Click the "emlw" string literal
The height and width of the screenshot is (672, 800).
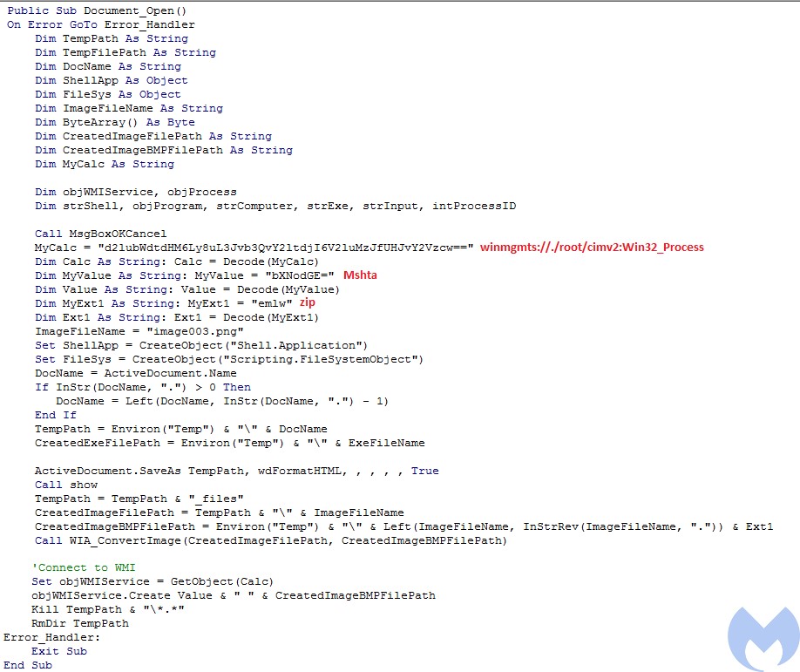click(272, 303)
